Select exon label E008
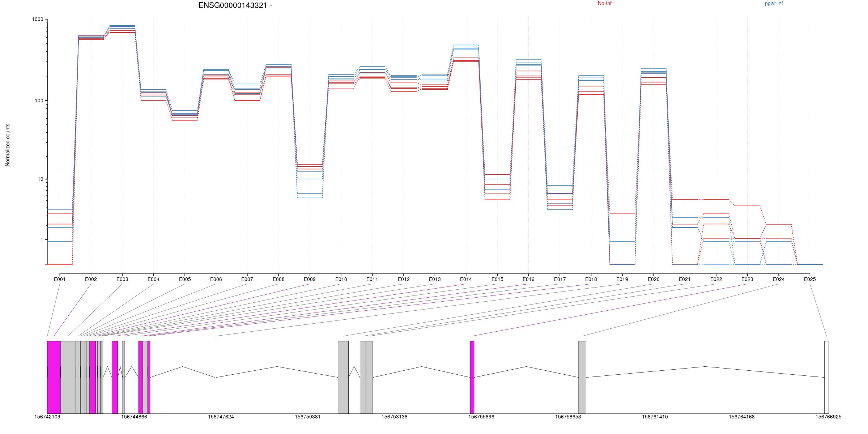The width and height of the screenshot is (868, 434). 278,279
